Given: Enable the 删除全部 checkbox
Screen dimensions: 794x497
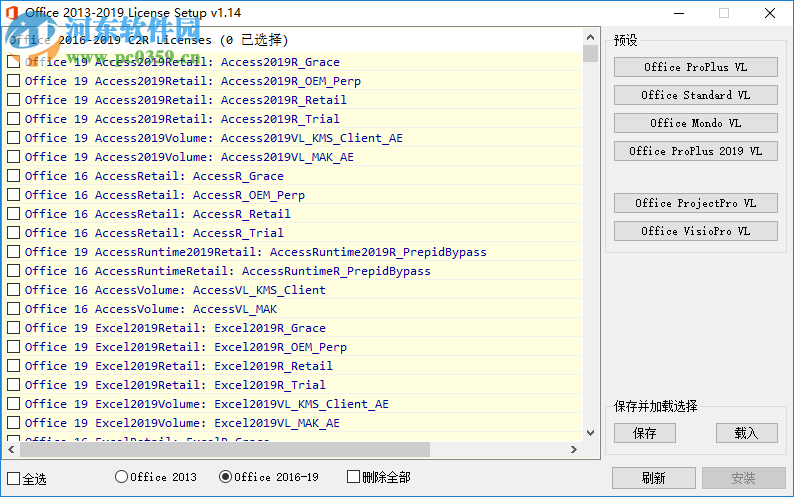Looking at the screenshot, I should click(353, 477).
